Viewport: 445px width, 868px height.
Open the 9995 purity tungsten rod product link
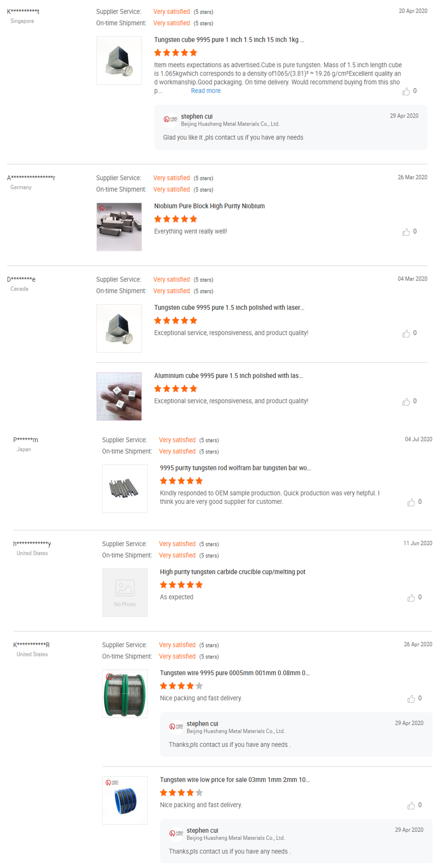click(x=235, y=468)
